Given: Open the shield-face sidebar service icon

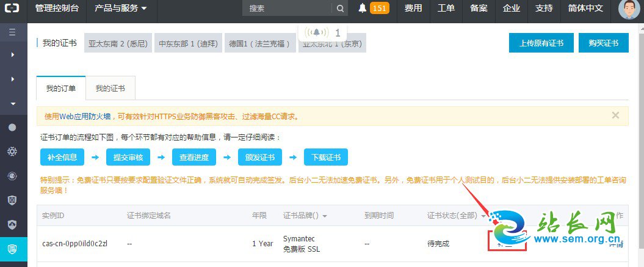Looking at the screenshot, I should pyautogui.click(x=12, y=200).
